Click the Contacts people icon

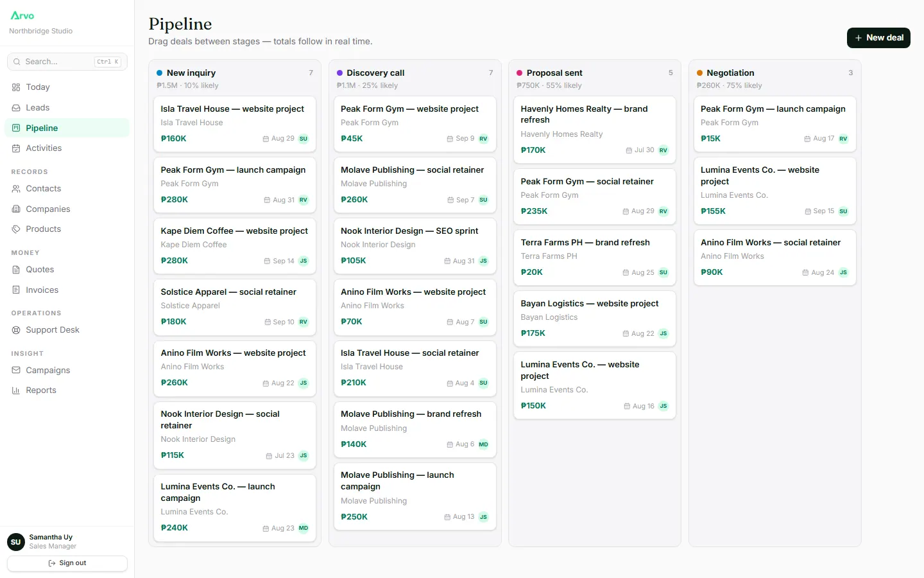click(16, 189)
